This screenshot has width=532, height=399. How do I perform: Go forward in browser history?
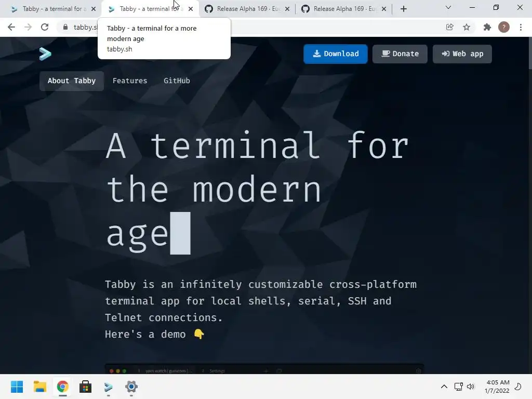(28, 27)
